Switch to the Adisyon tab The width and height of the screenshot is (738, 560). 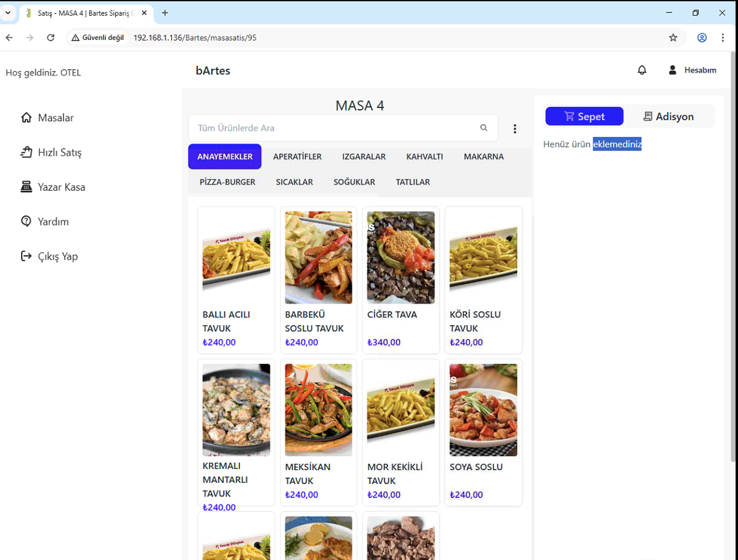click(668, 116)
